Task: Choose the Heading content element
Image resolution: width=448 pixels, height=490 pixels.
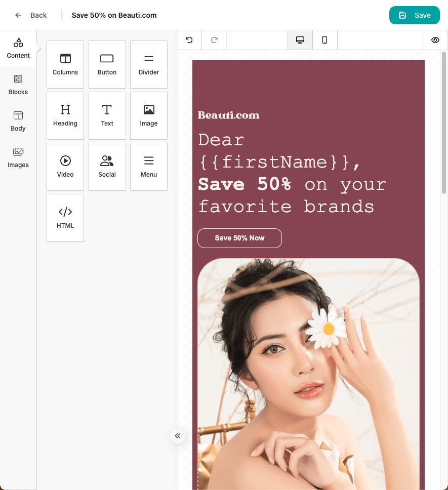Action: 65,115
